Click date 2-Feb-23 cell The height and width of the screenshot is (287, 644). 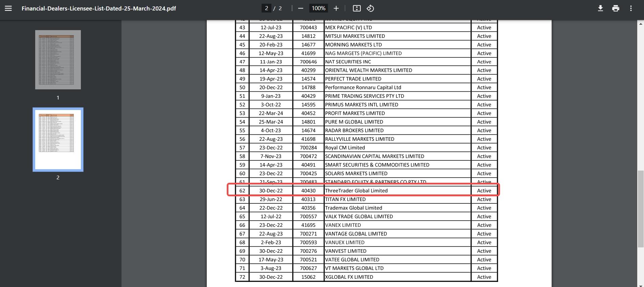click(x=271, y=242)
